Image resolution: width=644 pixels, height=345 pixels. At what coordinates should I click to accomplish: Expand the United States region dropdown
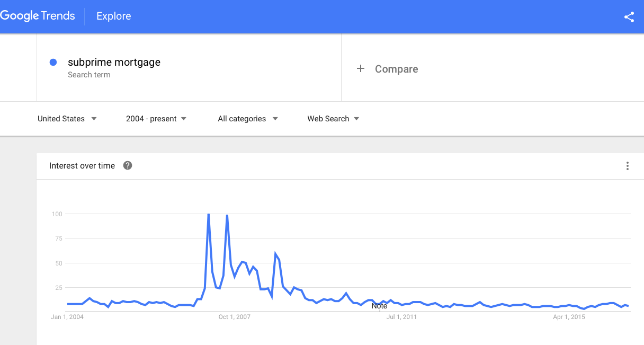click(x=67, y=119)
